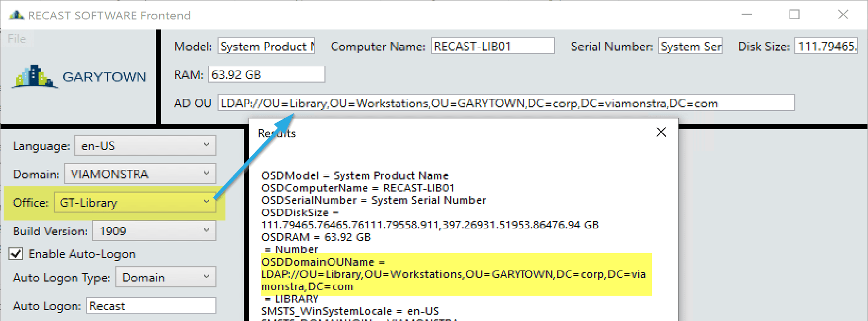Click the AD OU LDAP path field
The width and height of the screenshot is (868, 321).
pos(506,103)
